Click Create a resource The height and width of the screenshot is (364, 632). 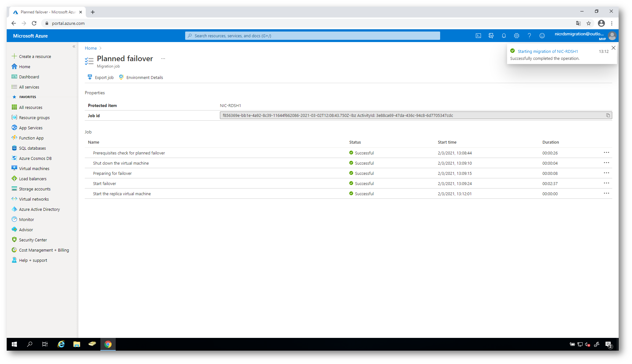point(31,56)
